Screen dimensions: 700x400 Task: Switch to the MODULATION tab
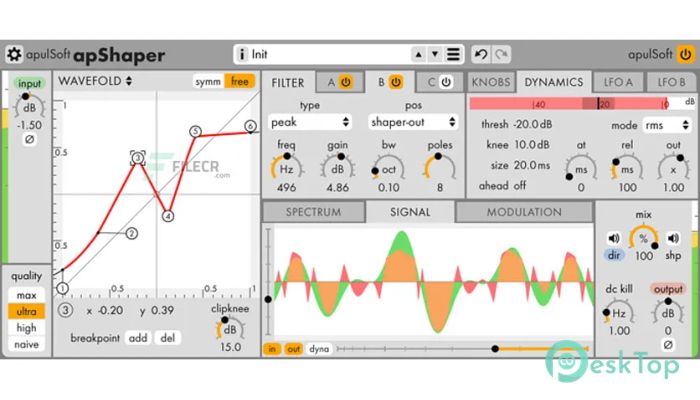[524, 212]
